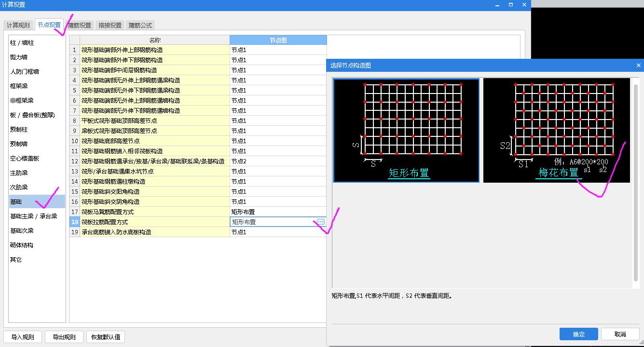Minimize the 计算设置 window
Screen dimensions: 644x347
497,5
